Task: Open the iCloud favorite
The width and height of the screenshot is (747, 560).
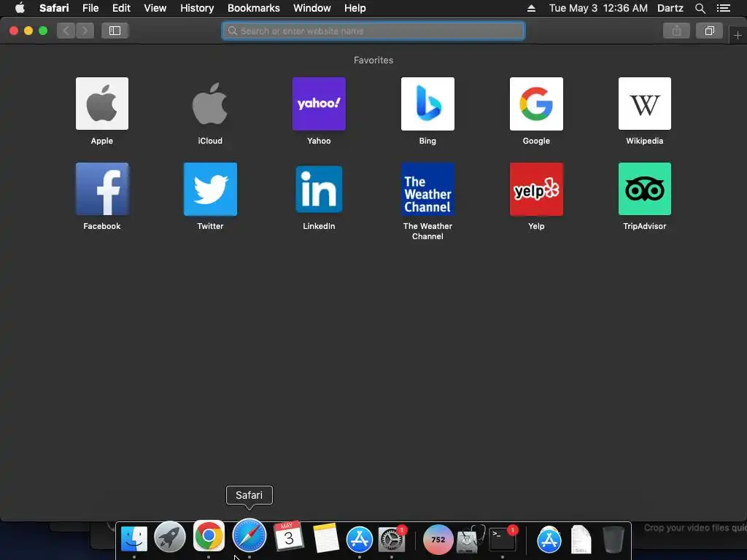Action: pos(210,104)
